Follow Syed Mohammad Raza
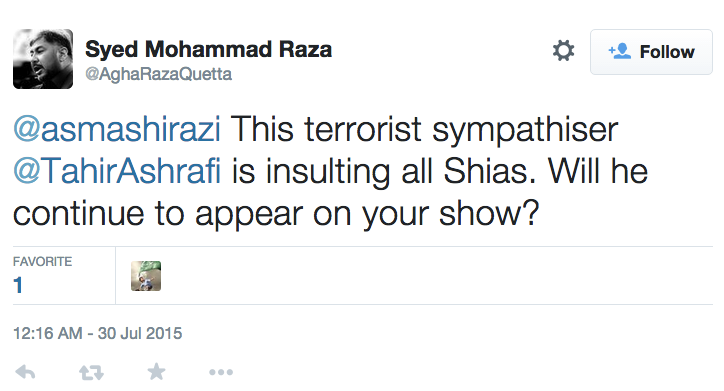Image resolution: width=724 pixels, height=391 pixels. click(651, 52)
